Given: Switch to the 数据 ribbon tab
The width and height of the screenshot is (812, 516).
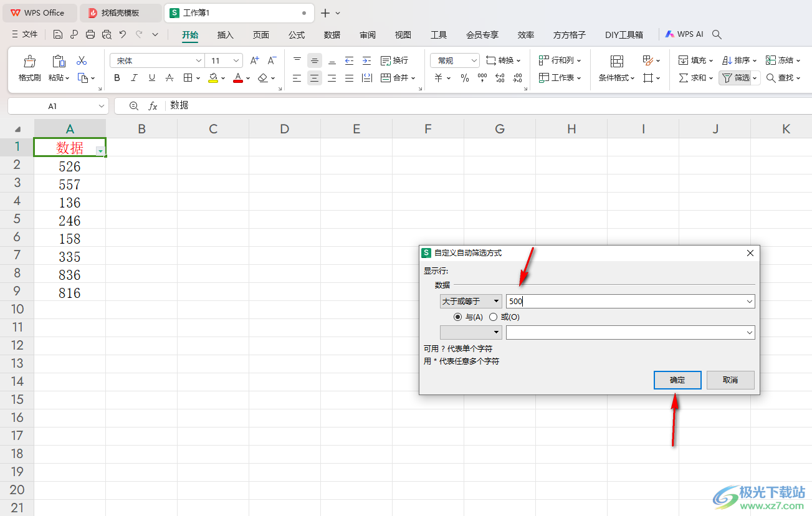Looking at the screenshot, I should (x=332, y=35).
